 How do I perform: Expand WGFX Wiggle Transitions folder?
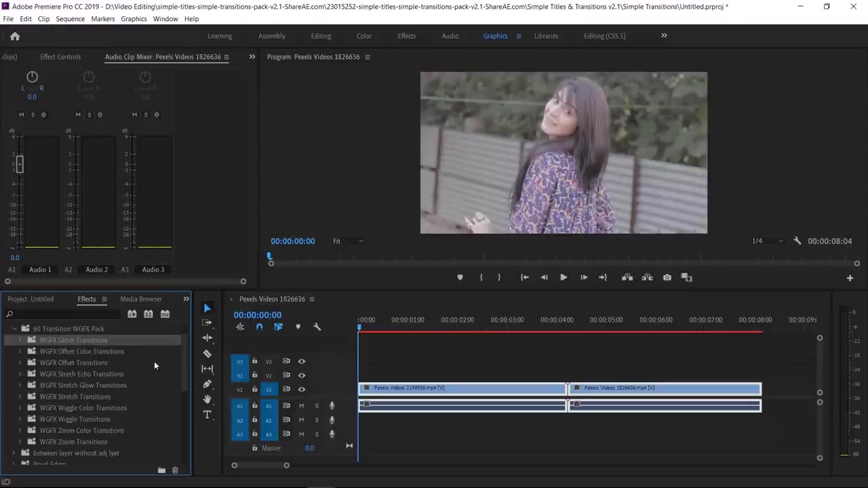tap(20, 419)
